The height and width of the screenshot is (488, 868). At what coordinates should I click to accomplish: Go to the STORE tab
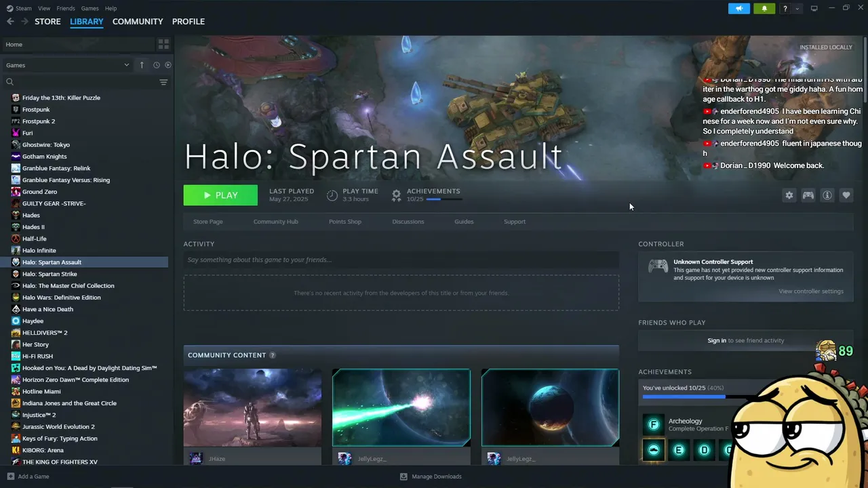[x=47, y=22]
